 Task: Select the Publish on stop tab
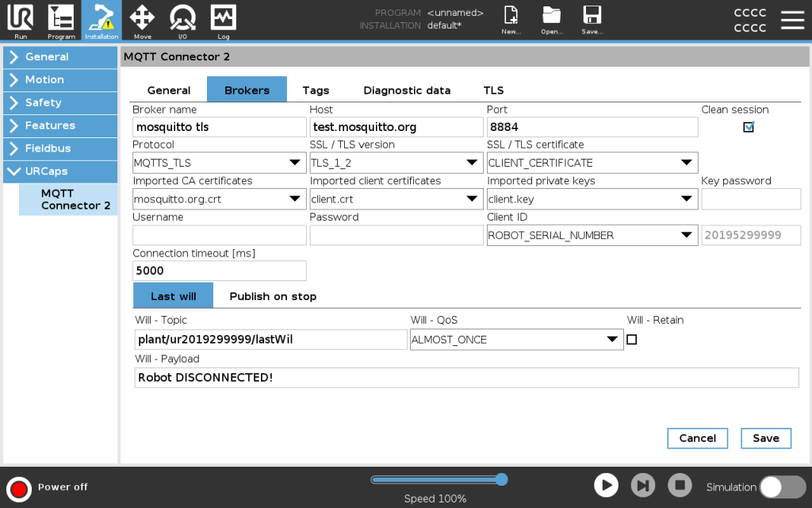tap(273, 296)
